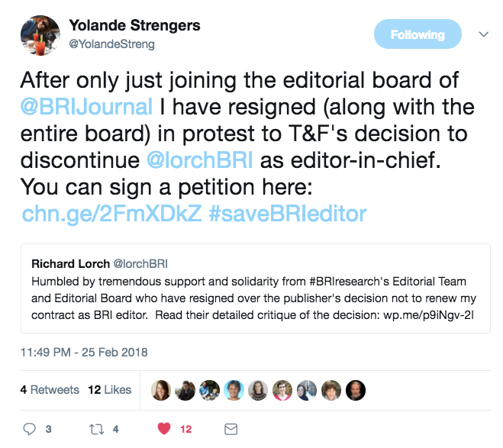Toggle the Following button
The image size is (503, 448).
(x=418, y=34)
